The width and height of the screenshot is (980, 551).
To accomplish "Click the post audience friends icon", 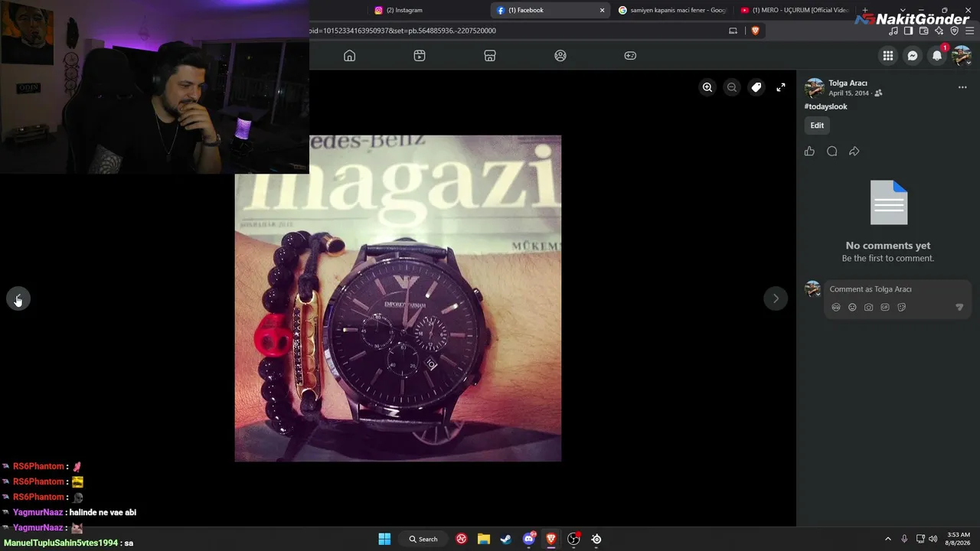I will click(878, 93).
